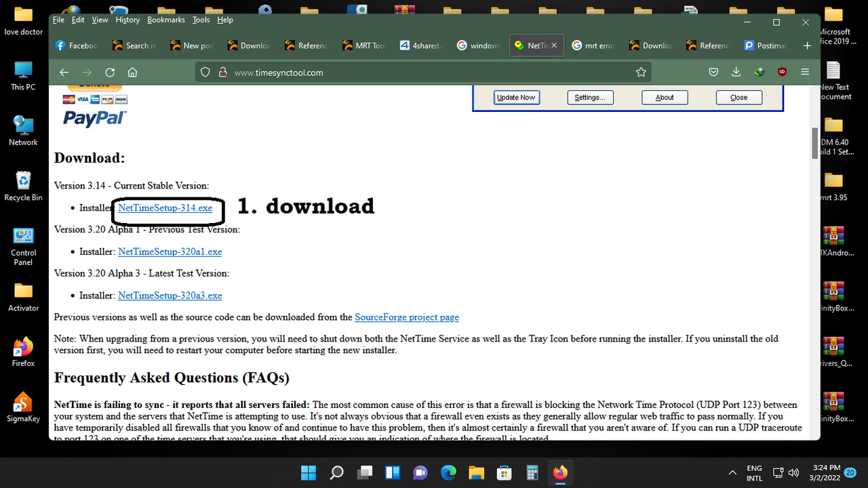
Task: Click the Home button in Firefox toolbar
Action: 134,72
